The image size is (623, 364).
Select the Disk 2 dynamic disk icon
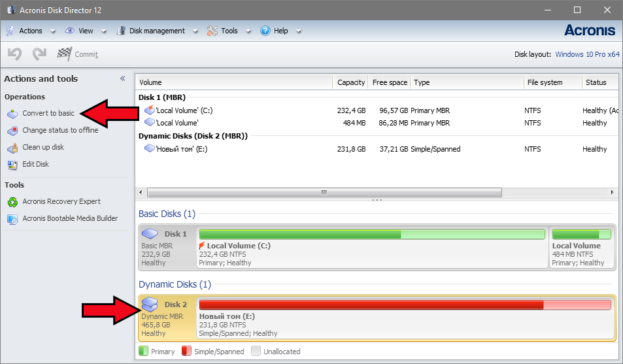coord(150,304)
